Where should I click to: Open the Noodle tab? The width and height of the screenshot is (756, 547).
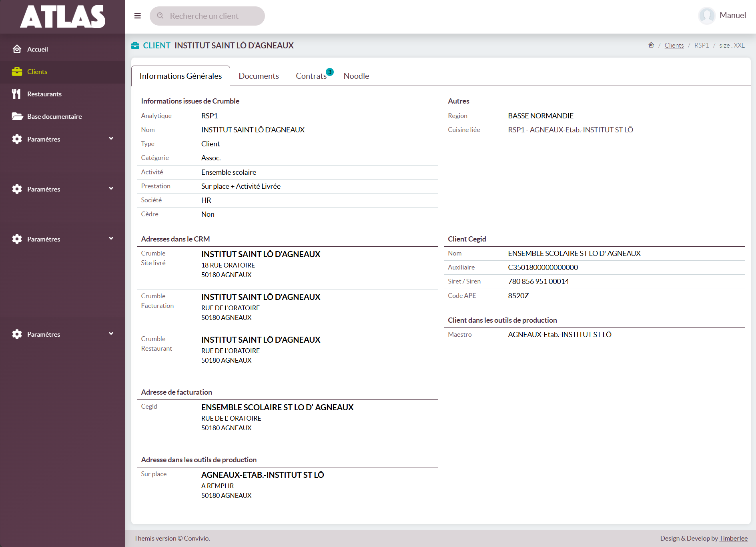356,76
